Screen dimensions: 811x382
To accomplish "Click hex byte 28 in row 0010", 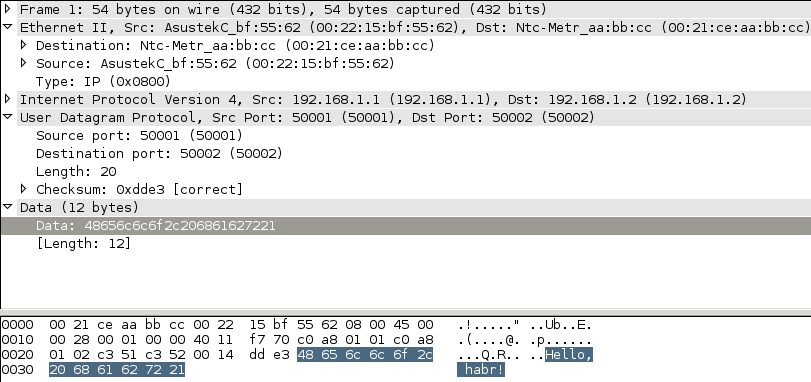I will (82, 340).
